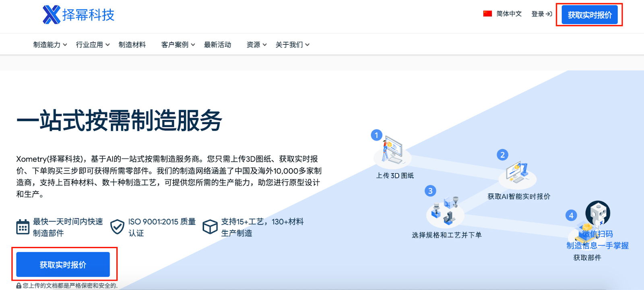Expand the 资源 dropdown menu
644x290 pixels.
pos(257,45)
